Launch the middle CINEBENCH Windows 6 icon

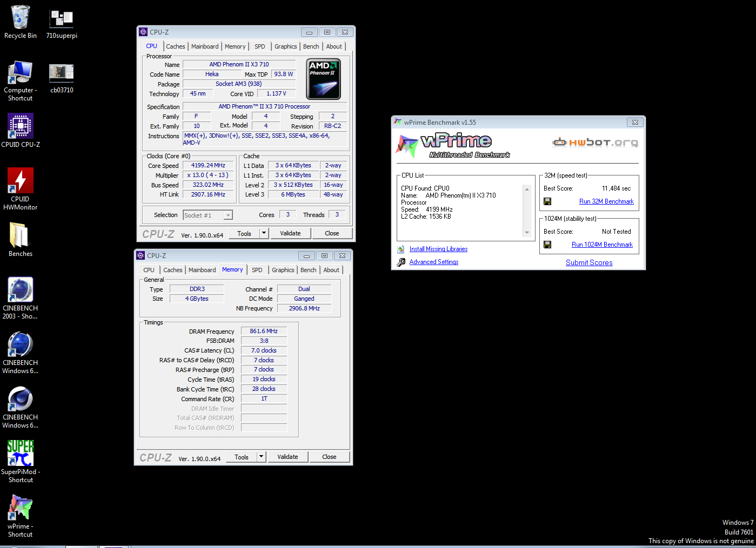[21, 344]
